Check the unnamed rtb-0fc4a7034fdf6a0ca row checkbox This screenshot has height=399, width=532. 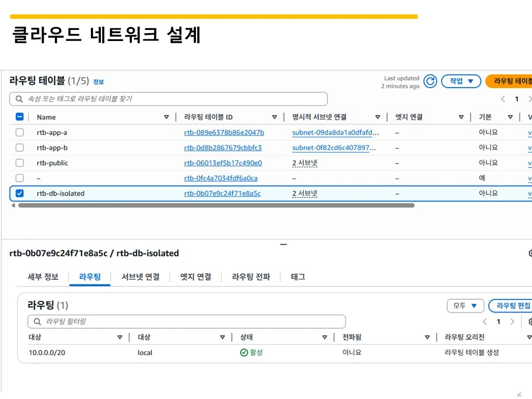20,178
